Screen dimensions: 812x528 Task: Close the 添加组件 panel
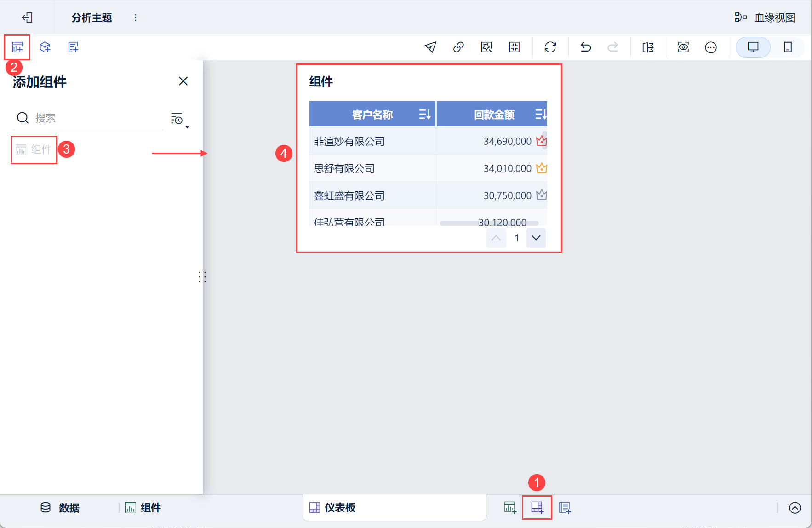point(183,81)
